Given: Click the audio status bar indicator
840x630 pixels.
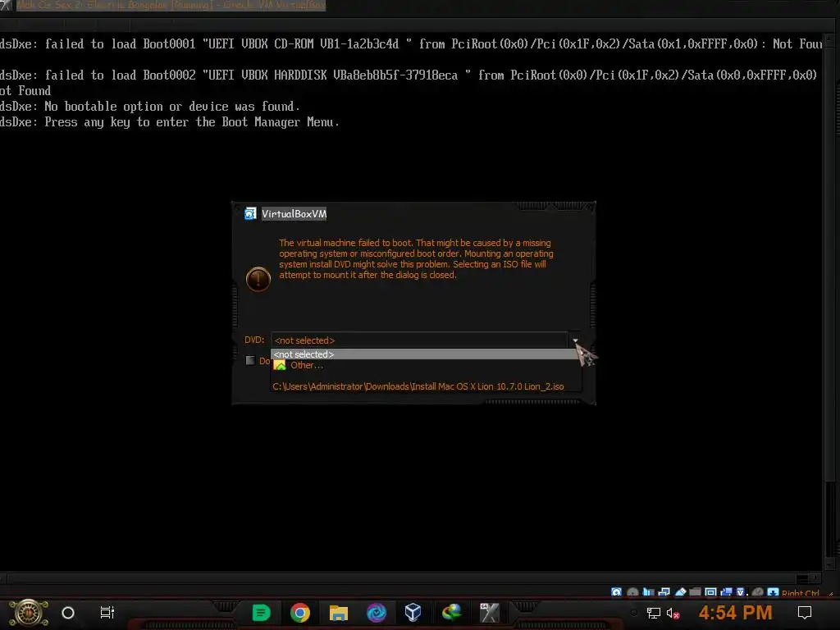Looking at the screenshot, I should tap(649, 592).
